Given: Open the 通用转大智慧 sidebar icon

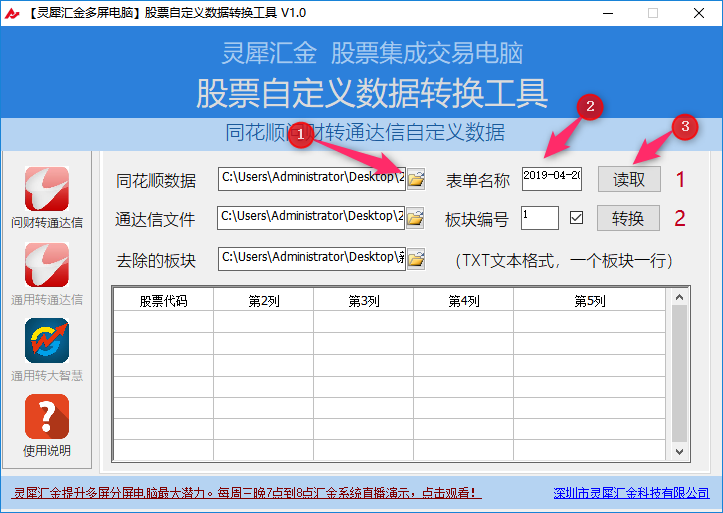Looking at the screenshot, I should point(47,341).
